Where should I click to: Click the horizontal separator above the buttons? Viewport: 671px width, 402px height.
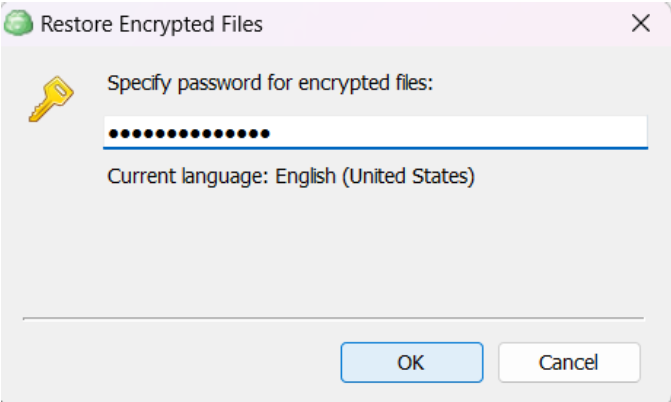335,318
